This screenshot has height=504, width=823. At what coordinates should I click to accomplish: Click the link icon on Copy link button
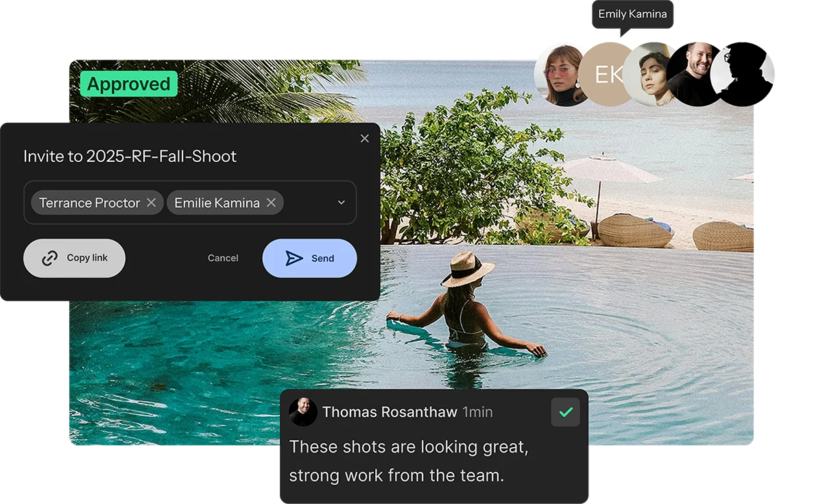coord(49,258)
